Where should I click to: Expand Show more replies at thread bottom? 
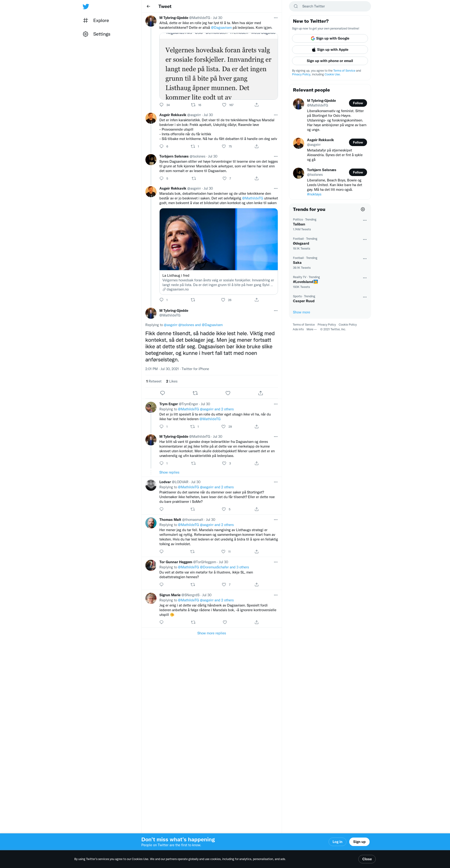pos(211,633)
